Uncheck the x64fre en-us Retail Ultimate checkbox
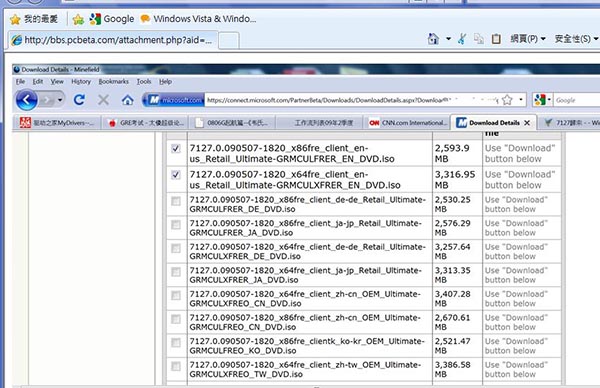 (176, 175)
